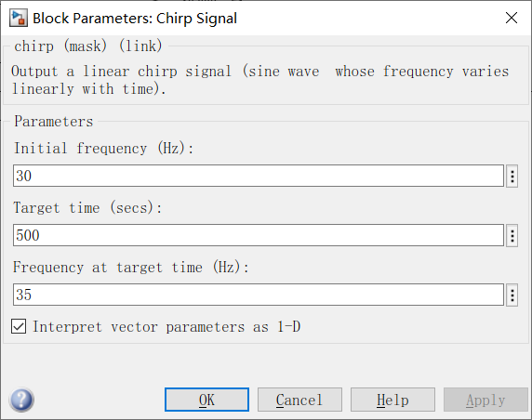The width and height of the screenshot is (532, 420).
Task: Close the Block Parameters dialog
Action: coord(512,18)
